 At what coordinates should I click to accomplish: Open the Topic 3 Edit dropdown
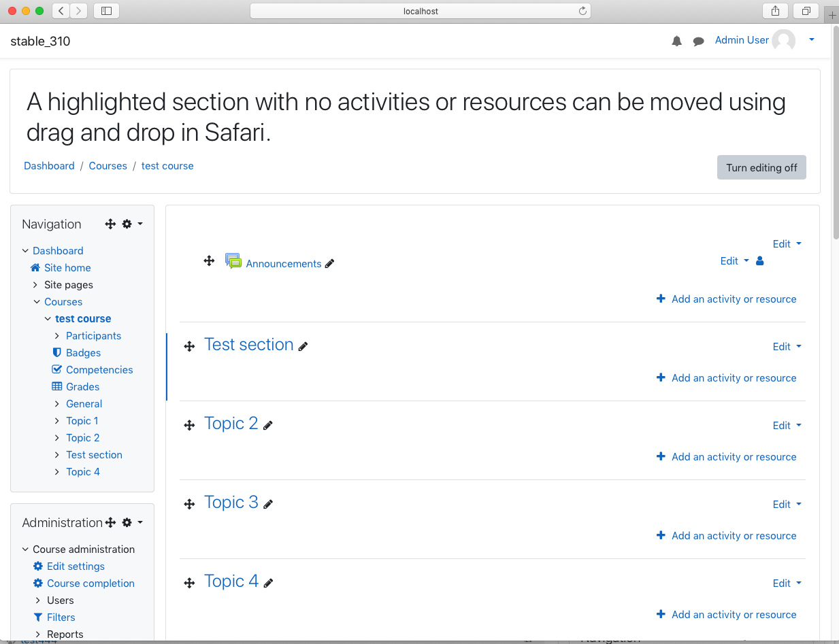click(x=787, y=504)
